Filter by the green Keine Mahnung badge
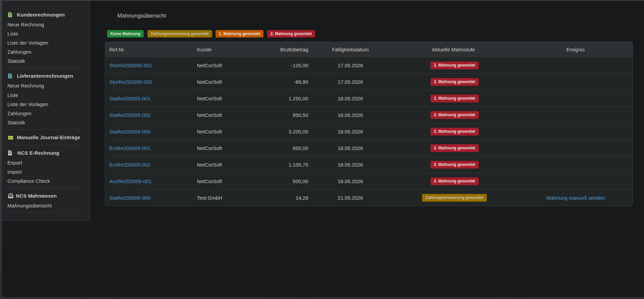 [x=125, y=34]
